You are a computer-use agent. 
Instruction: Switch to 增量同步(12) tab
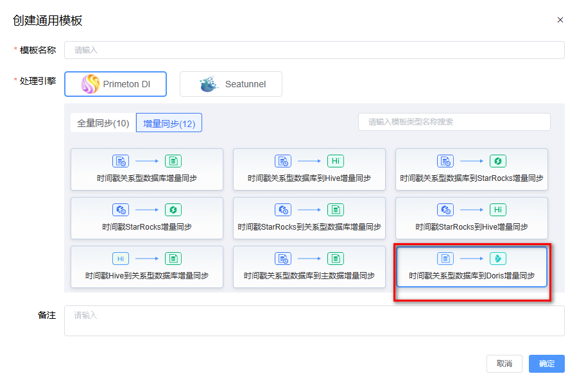click(x=169, y=123)
